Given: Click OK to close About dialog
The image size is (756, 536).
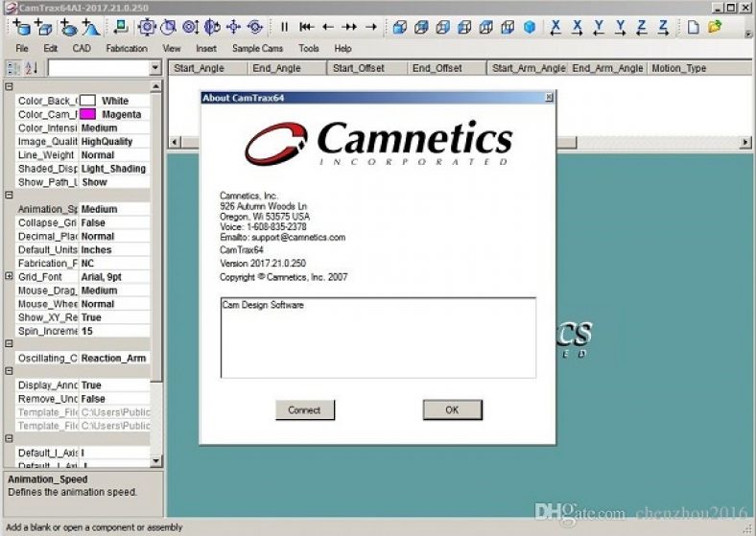Looking at the screenshot, I should click(452, 409).
